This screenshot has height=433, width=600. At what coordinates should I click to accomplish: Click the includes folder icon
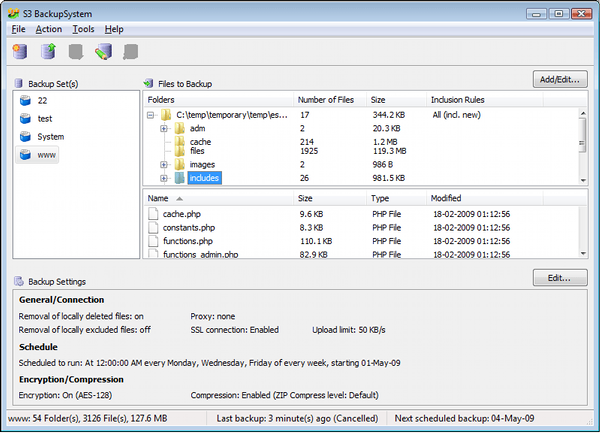click(179, 178)
